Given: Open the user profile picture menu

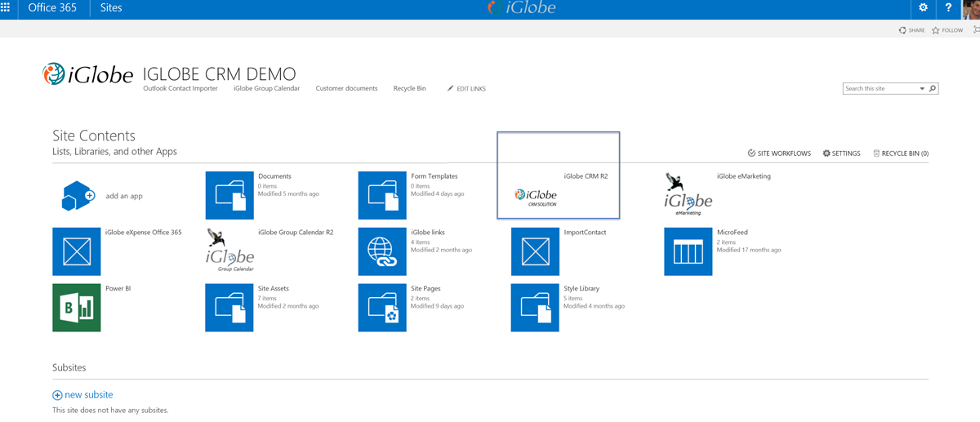Looking at the screenshot, I should click(971, 8).
